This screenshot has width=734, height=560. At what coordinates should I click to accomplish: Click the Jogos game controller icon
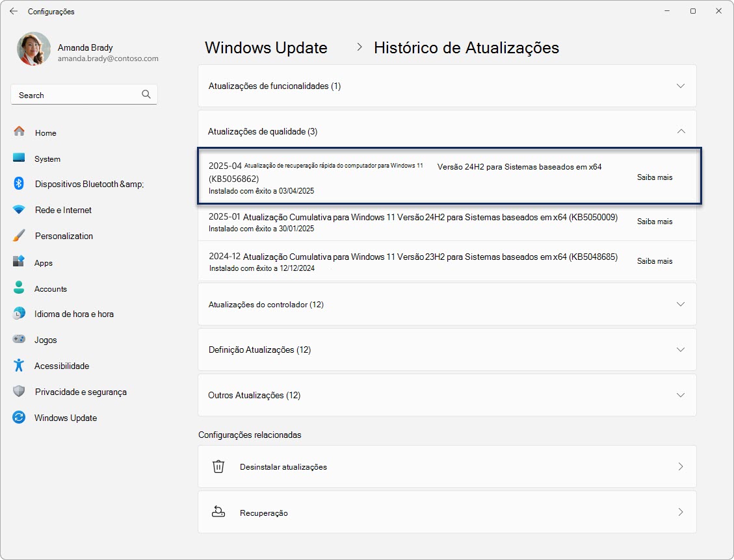[19, 339]
